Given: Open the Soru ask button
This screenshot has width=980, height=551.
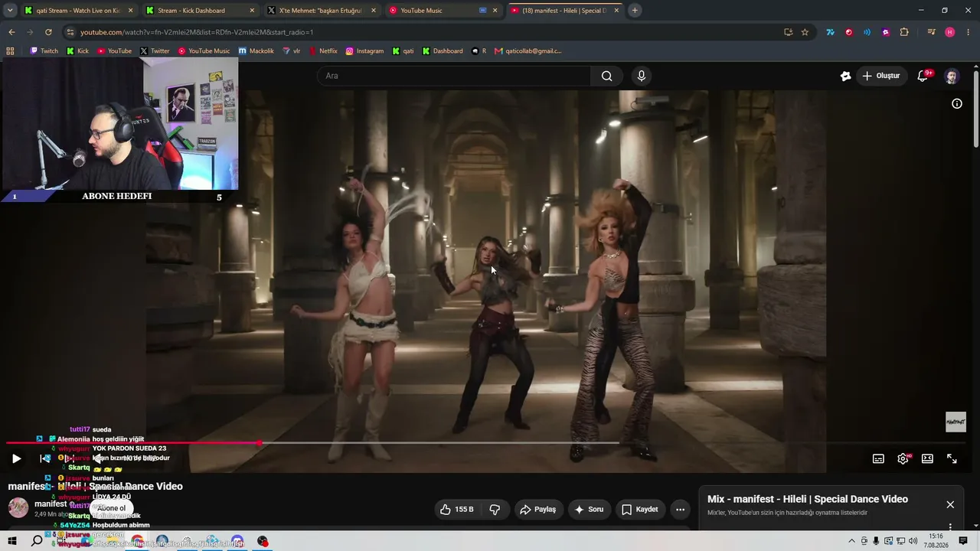Looking at the screenshot, I should pos(588,509).
